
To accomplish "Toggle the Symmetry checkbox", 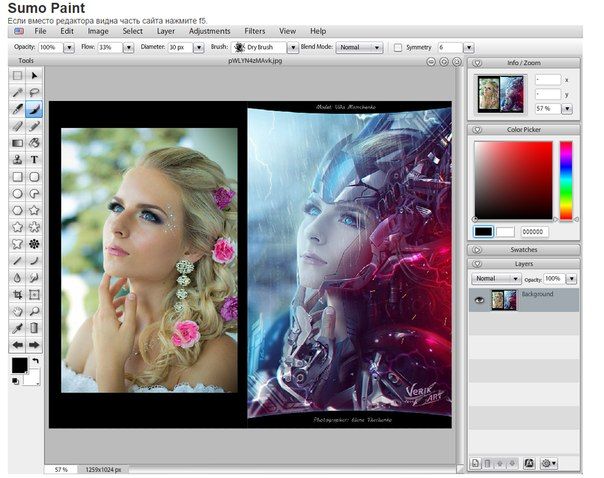I will [398, 47].
